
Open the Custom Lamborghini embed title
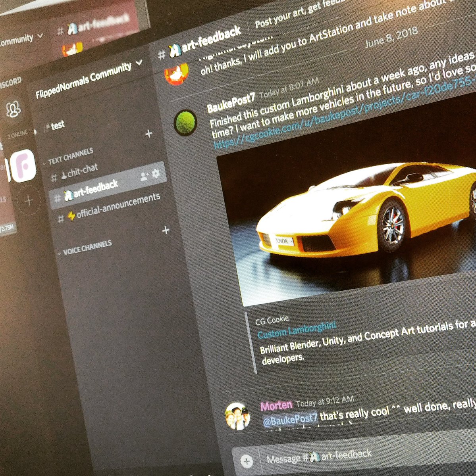point(297,330)
